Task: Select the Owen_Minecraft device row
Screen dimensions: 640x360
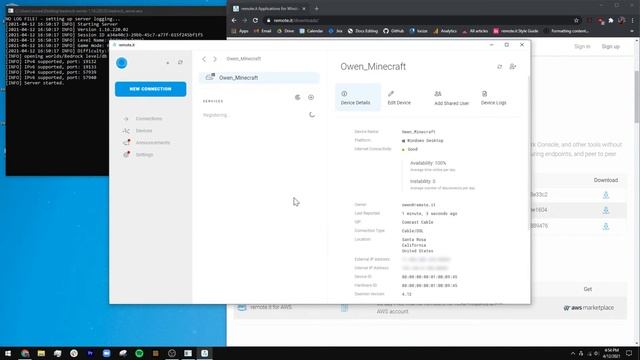Action: pyautogui.click(x=259, y=78)
